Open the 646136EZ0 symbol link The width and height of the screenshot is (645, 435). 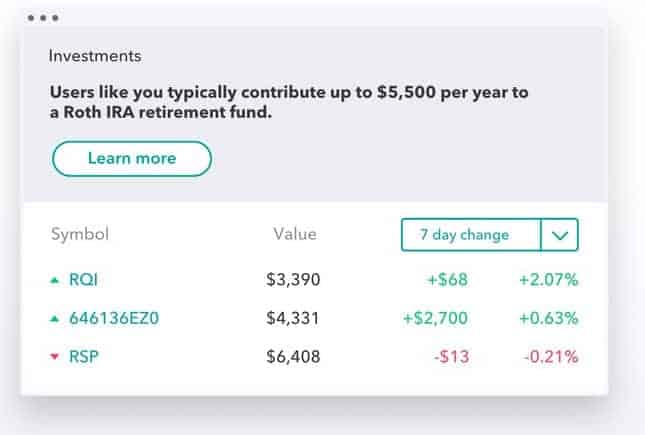[x=114, y=318]
